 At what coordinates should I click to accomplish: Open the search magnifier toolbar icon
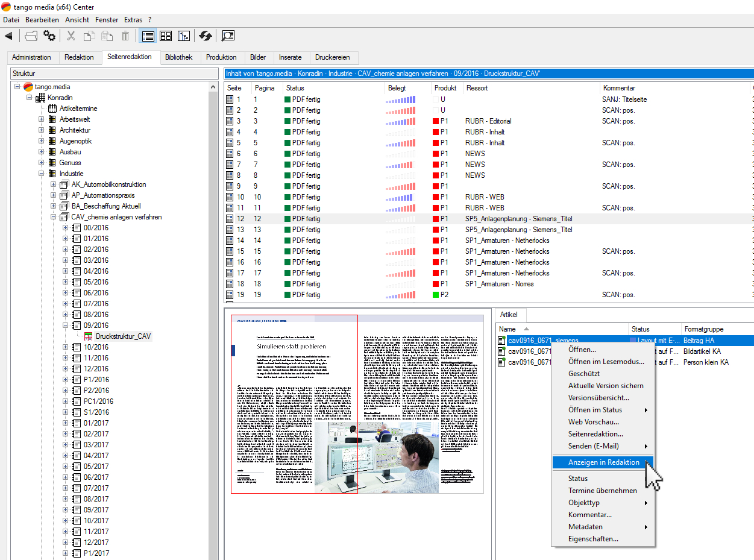point(227,36)
